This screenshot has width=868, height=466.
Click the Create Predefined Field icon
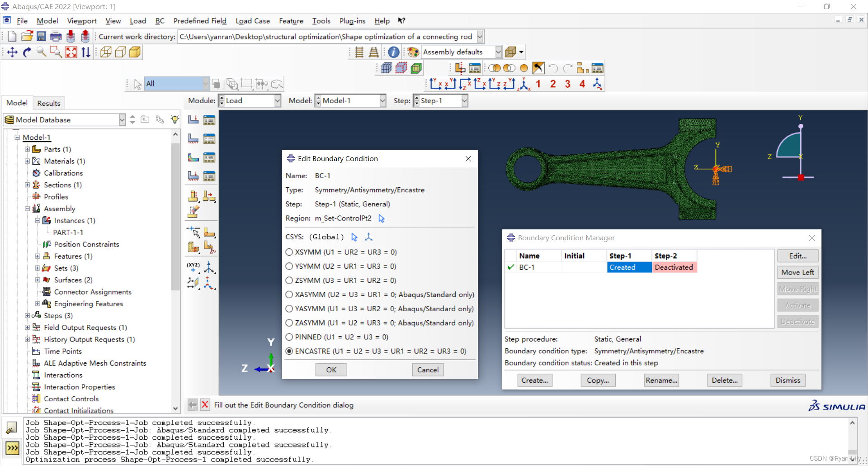(x=193, y=157)
